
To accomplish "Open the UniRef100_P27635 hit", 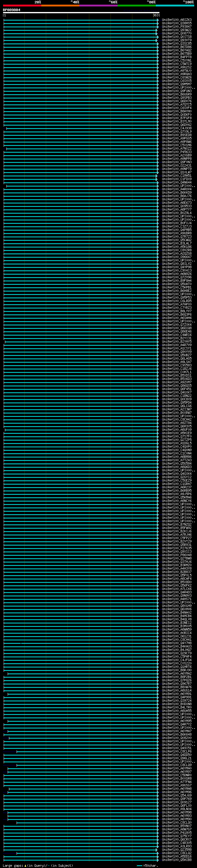I will [x=176, y=548].
